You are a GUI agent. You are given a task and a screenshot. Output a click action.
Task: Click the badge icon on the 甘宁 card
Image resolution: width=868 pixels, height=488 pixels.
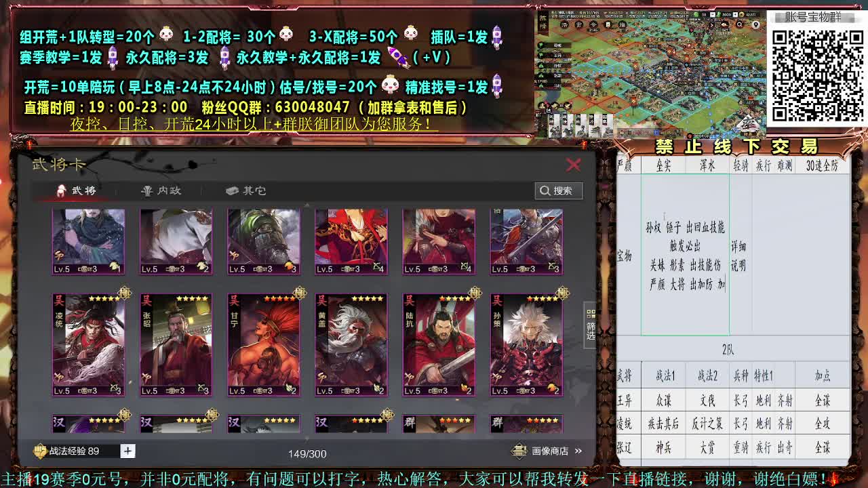tap(300, 293)
